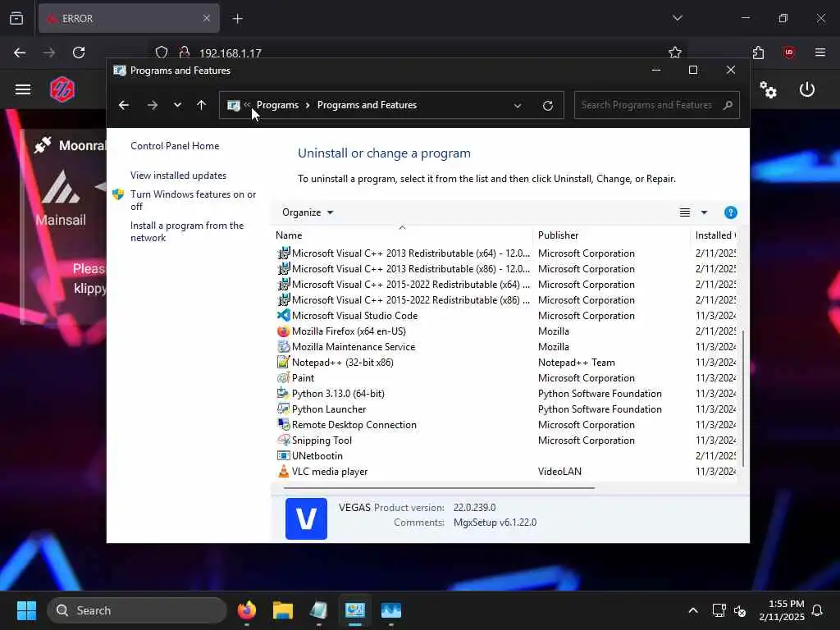Select the UNetbootin program icon
The height and width of the screenshot is (630, 840).
pyautogui.click(x=283, y=456)
